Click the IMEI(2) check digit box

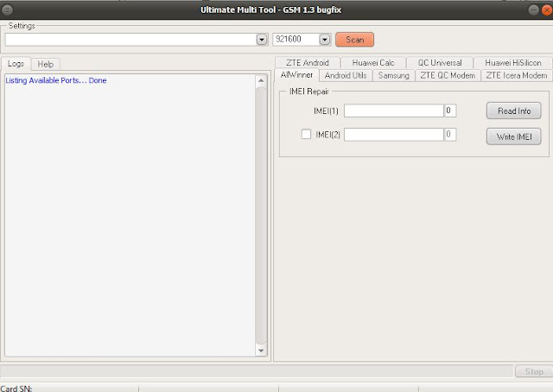pyautogui.click(x=450, y=135)
